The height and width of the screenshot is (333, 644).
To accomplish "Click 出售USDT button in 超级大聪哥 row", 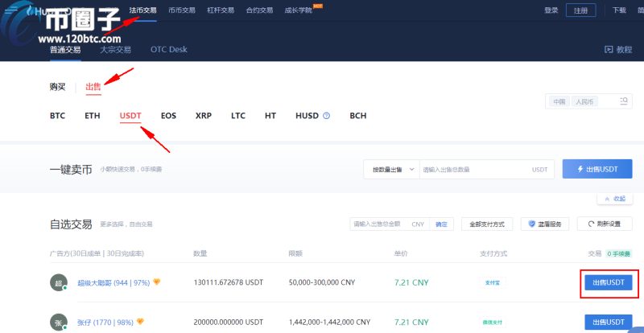I will (608, 282).
